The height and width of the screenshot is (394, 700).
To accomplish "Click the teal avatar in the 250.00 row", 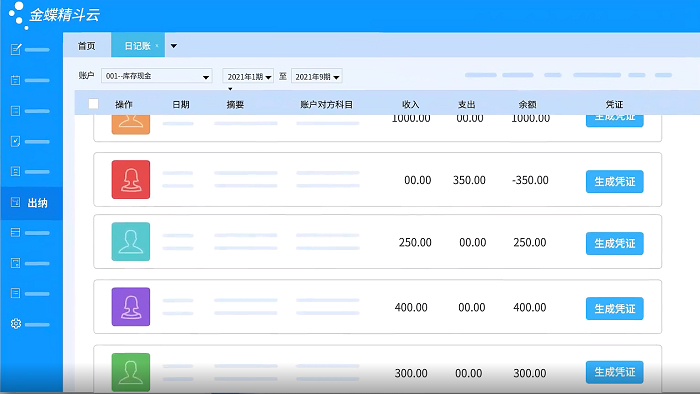I will (x=131, y=241).
